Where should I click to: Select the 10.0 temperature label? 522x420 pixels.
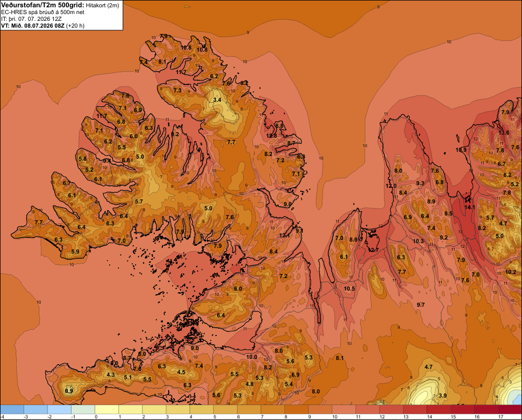pyautogui.click(x=252, y=357)
